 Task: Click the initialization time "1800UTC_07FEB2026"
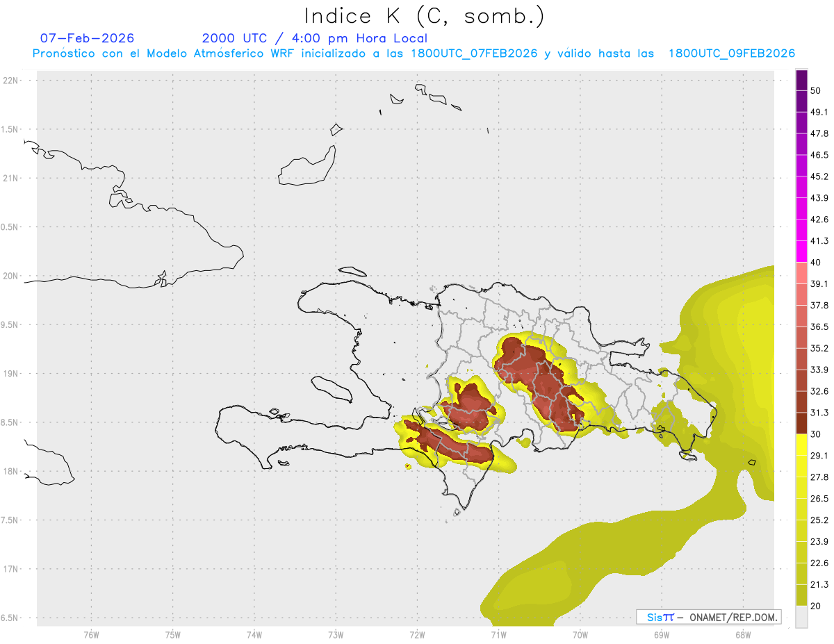pos(474,53)
